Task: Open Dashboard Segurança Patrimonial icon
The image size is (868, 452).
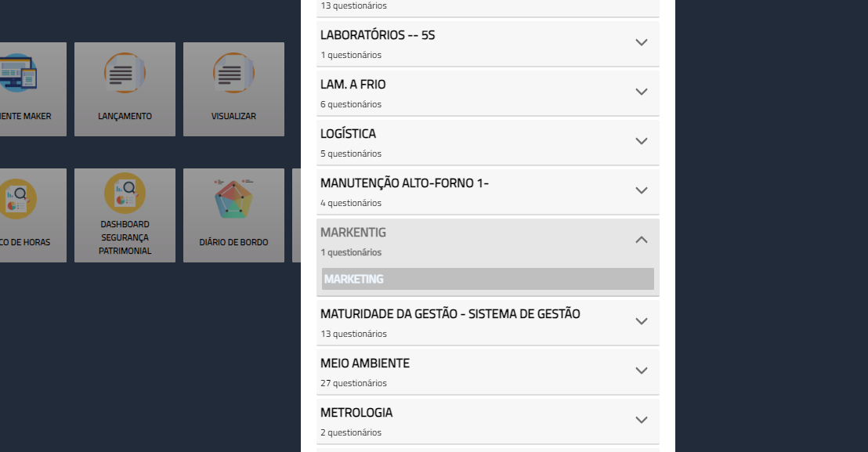Action: pos(125,193)
